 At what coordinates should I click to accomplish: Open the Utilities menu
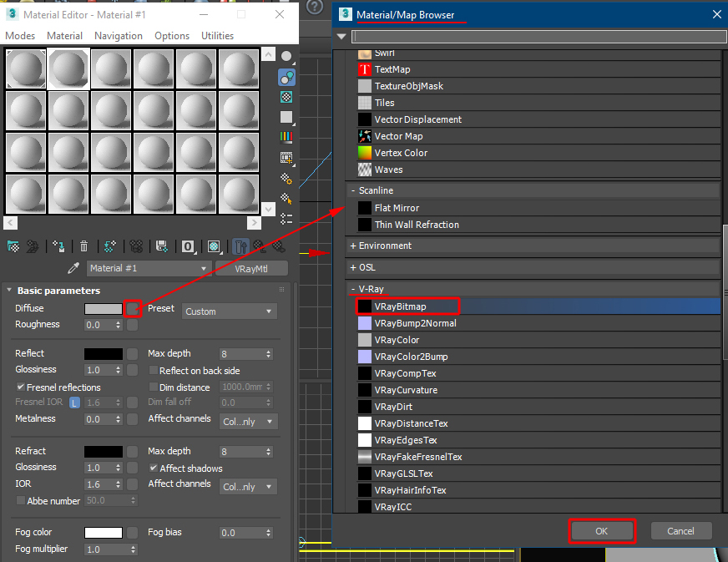pos(217,36)
